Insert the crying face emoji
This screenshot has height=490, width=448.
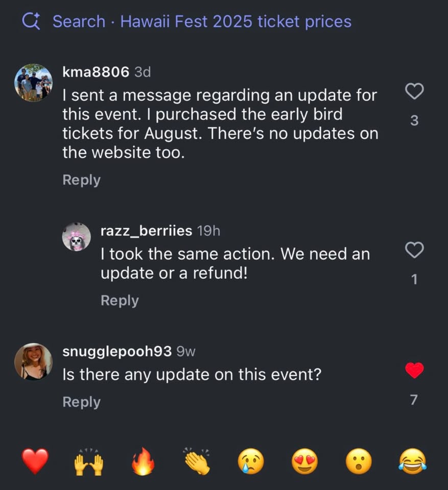pos(251,462)
